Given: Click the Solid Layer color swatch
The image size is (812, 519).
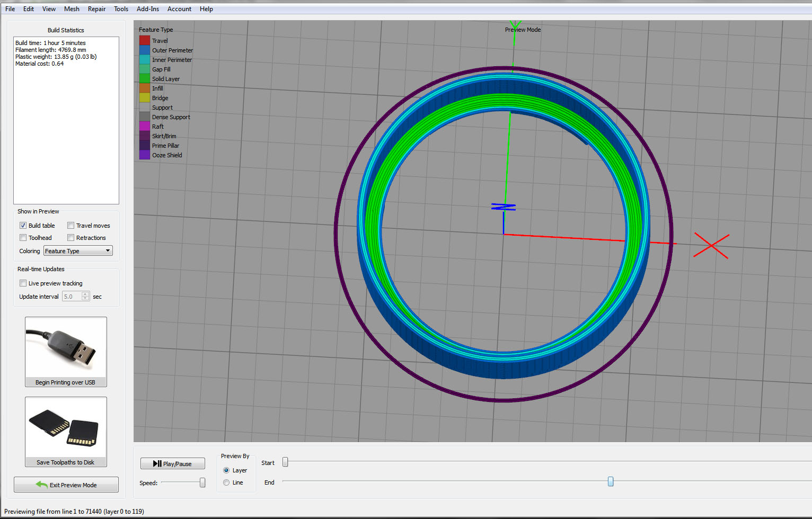Looking at the screenshot, I should coord(145,79).
